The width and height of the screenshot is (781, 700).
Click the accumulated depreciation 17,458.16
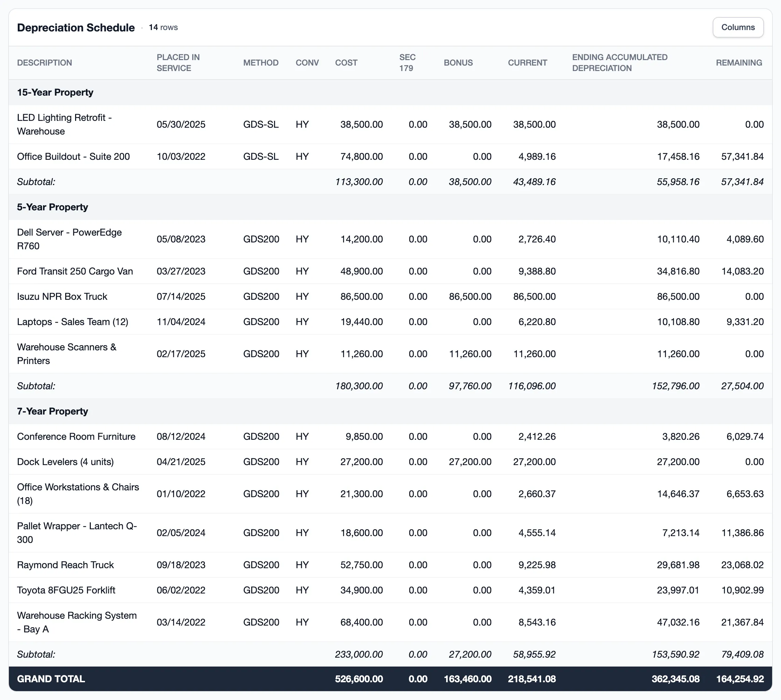tap(678, 156)
